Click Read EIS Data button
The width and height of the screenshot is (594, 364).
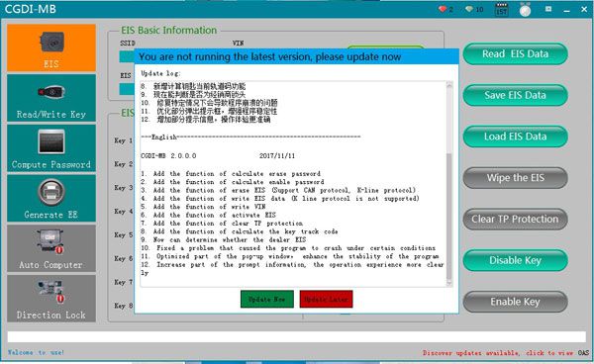point(515,54)
